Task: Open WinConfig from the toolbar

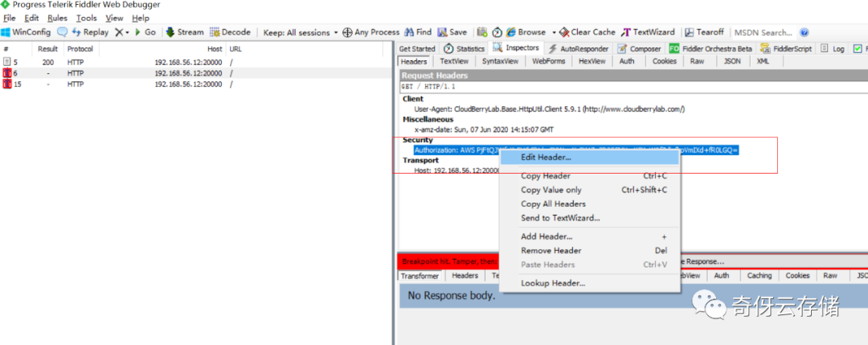Action: (26, 32)
